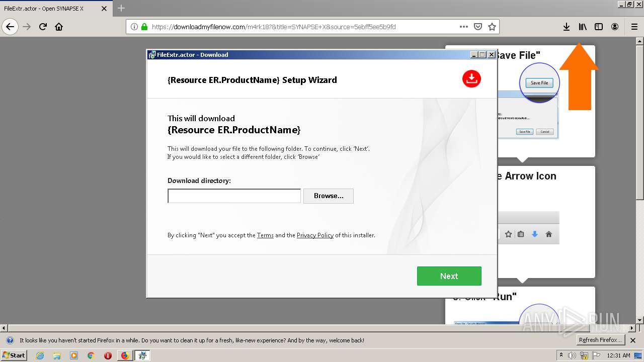Click the green padlock security icon

144,27
